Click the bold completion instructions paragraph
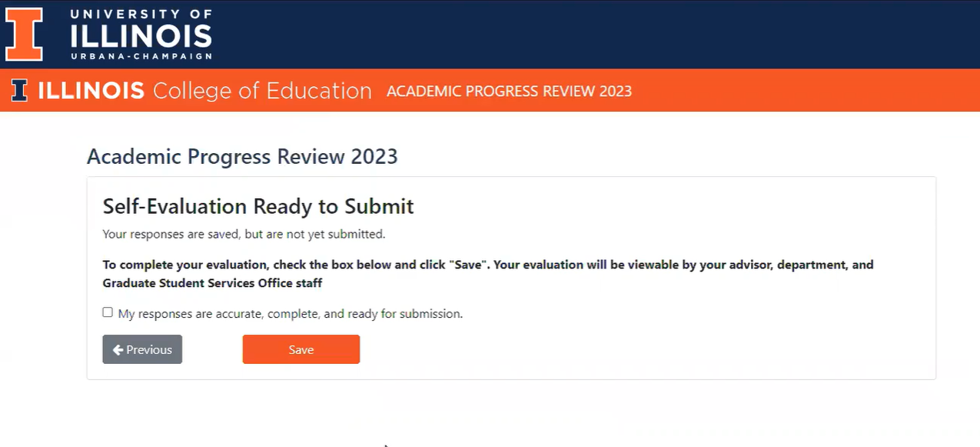 488,274
